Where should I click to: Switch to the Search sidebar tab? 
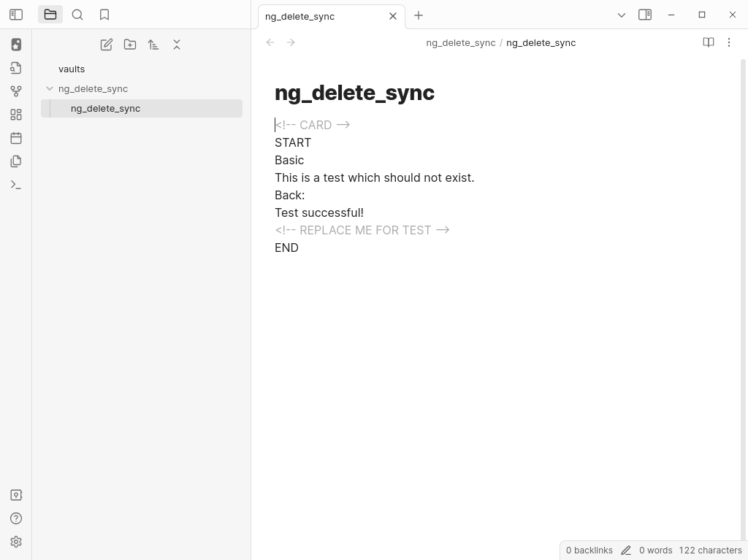[x=77, y=15]
